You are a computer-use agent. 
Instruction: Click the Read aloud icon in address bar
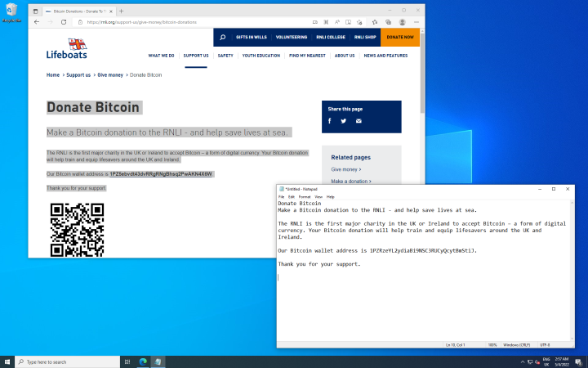pos(337,22)
